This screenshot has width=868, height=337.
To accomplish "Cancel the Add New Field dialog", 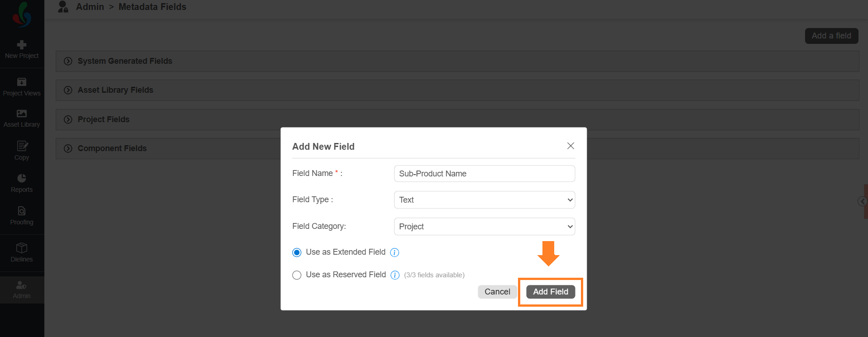I will pos(497,292).
